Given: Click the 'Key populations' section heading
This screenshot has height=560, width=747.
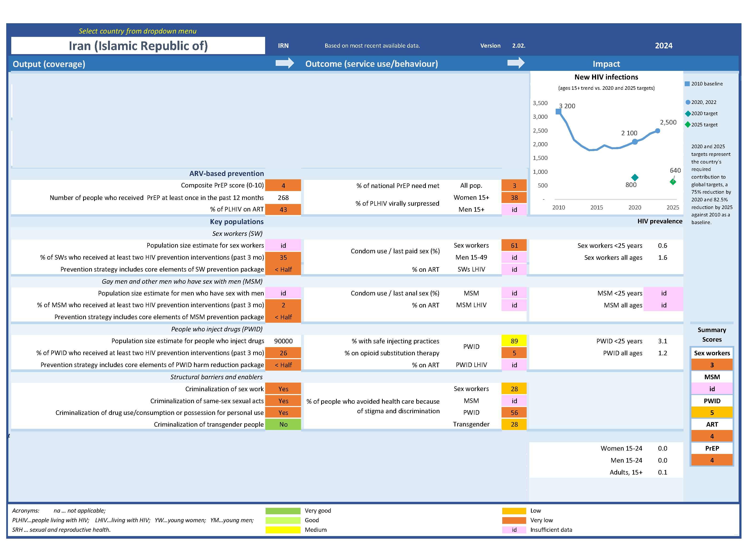Looking at the screenshot, I should coord(236,221).
